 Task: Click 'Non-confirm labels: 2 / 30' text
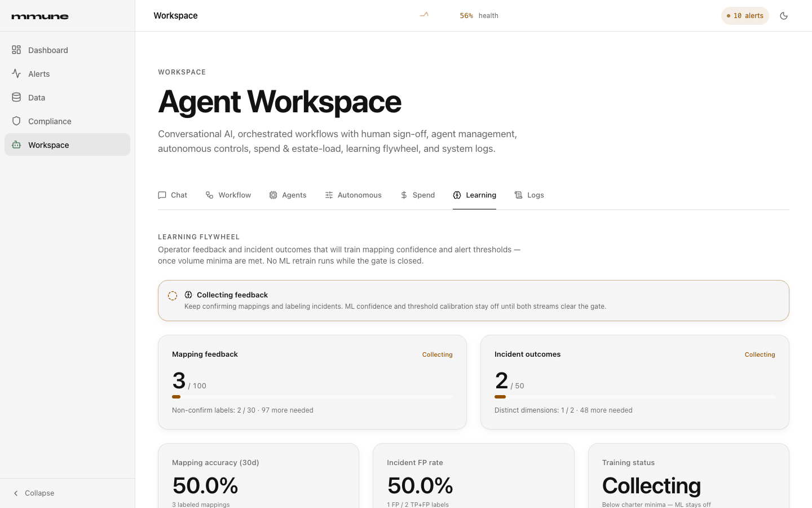(214, 410)
